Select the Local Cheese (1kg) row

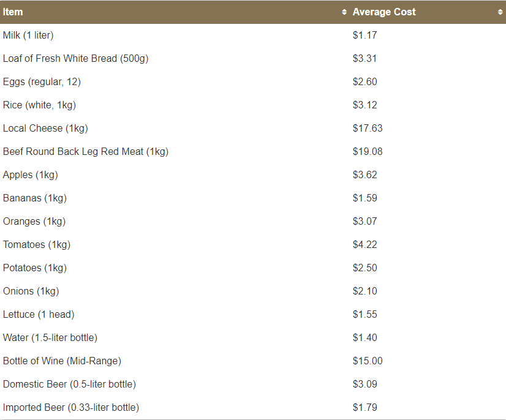point(253,128)
